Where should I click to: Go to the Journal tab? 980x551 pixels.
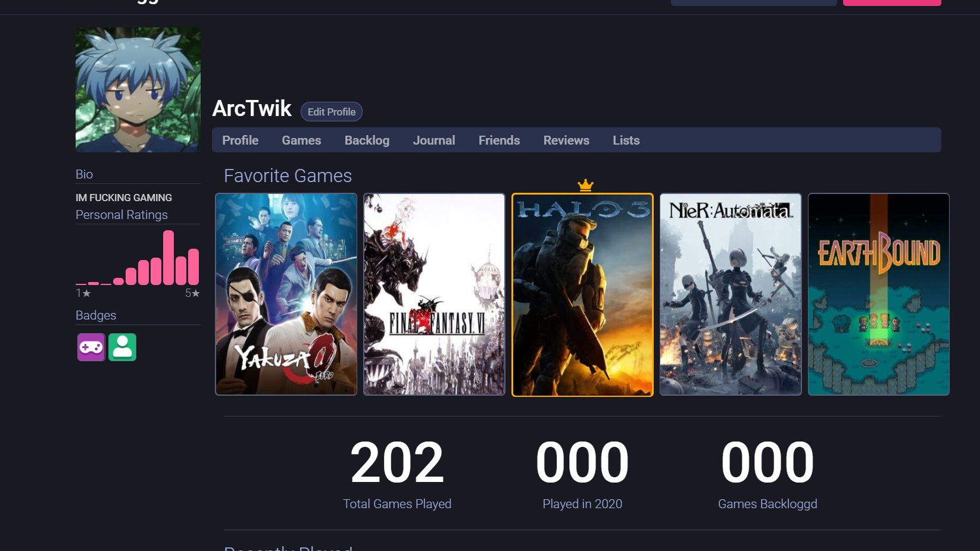pos(434,140)
